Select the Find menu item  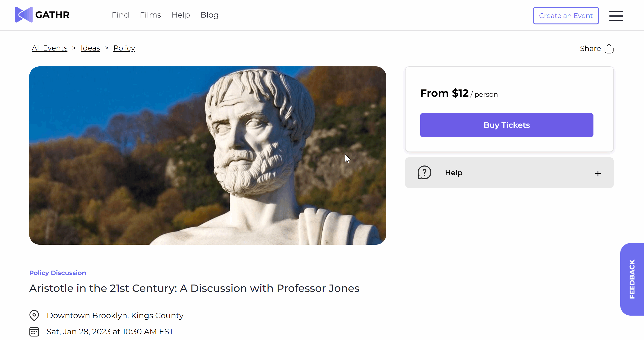click(x=120, y=15)
